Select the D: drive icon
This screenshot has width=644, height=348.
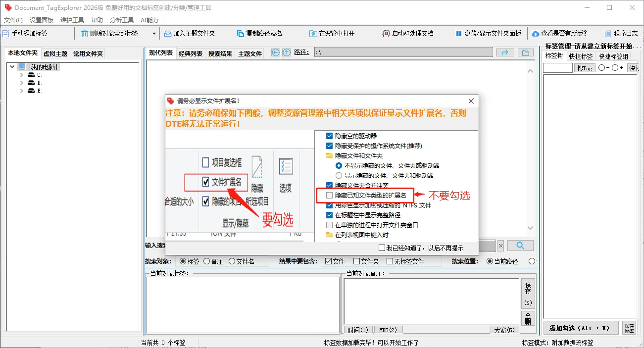31,83
